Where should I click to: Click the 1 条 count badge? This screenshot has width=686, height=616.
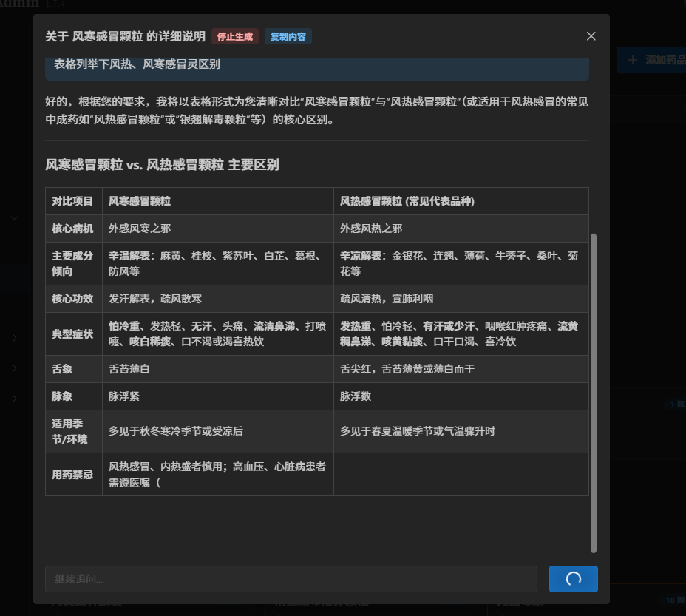(675, 405)
